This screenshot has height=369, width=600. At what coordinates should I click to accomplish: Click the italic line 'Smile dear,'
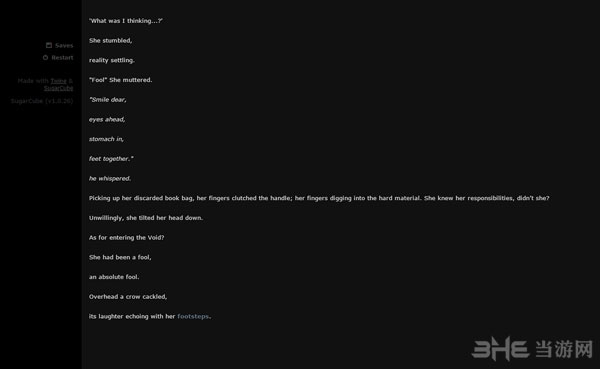pos(108,100)
